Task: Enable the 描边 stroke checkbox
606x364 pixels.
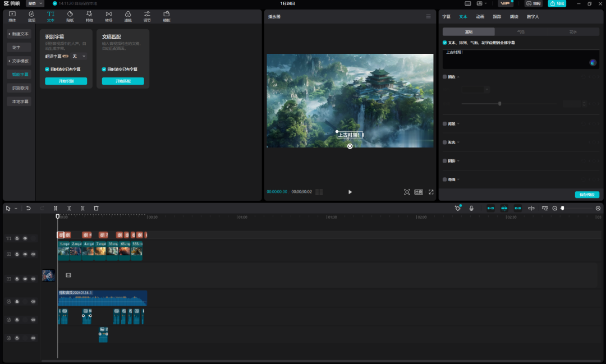Action: (445, 77)
